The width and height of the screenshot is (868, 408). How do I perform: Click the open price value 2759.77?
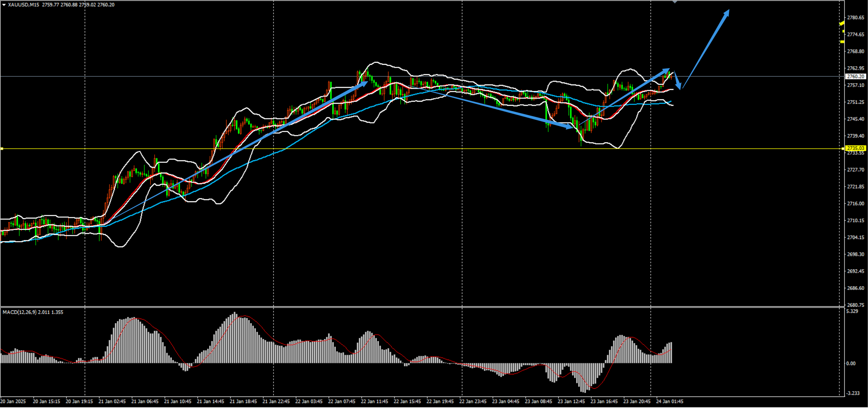click(x=50, y=5)
